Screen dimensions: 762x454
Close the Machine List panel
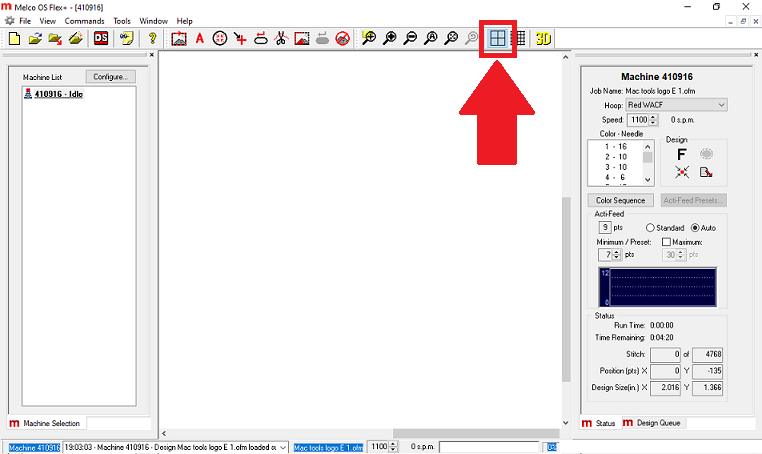coord(152,55)
